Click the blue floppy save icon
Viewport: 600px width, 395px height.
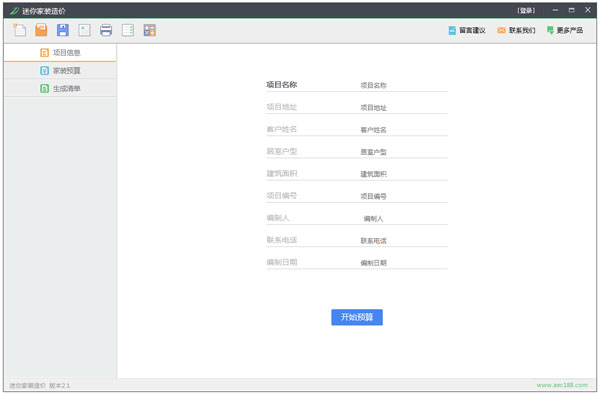coord(63,30)
